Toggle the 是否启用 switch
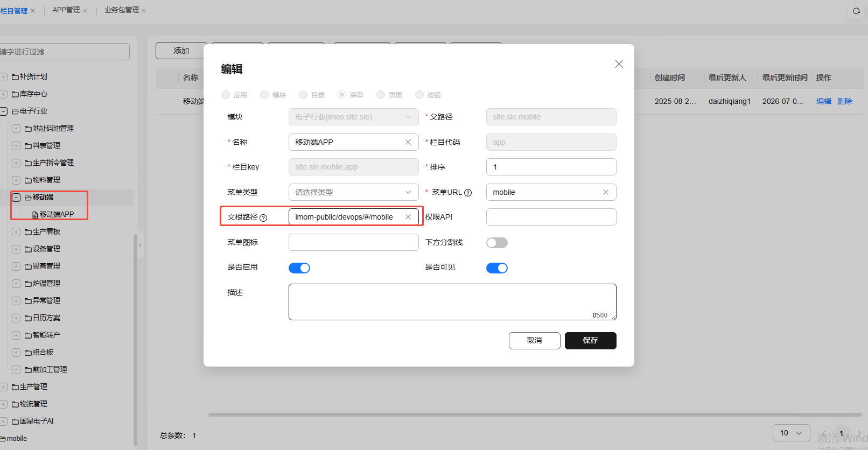The width and height of the screenshot is (868, 450). (x=299, y=268)
